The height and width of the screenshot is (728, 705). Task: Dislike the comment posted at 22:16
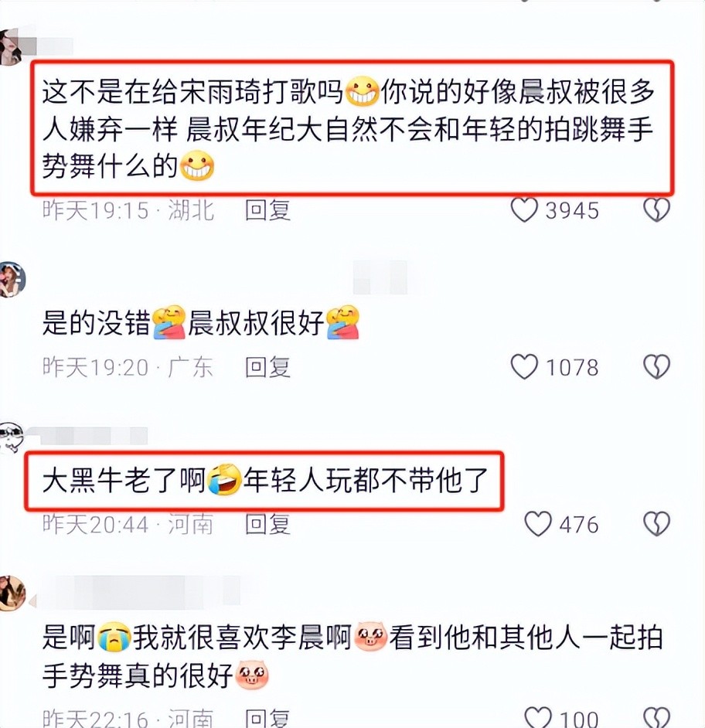[x=656, y=718]
